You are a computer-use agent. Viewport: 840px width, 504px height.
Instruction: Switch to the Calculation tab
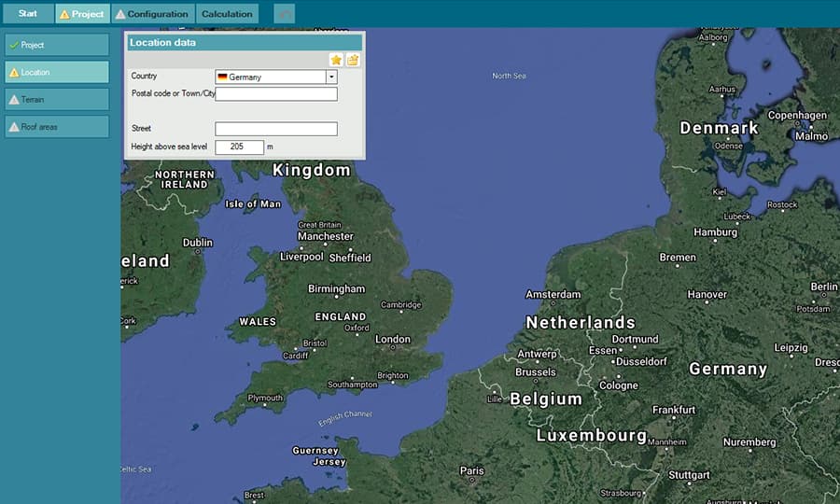coord(227,14)
